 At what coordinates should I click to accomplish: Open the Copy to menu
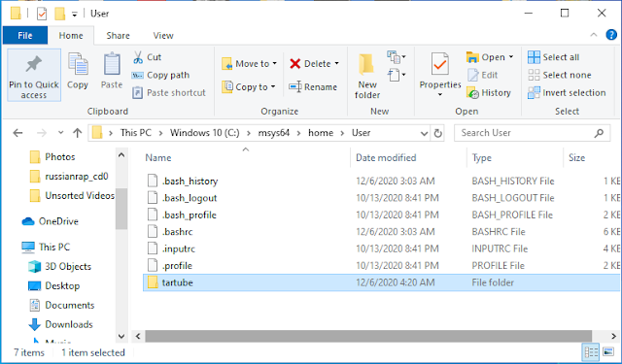pyautogui.click(x=249, y=86)
